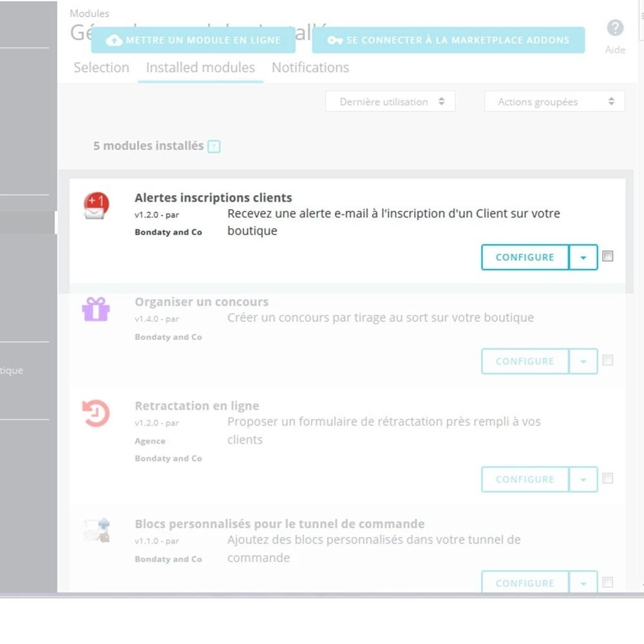
Task: Click the Modules breadcrumb text
Action: (x=90, y=14)
